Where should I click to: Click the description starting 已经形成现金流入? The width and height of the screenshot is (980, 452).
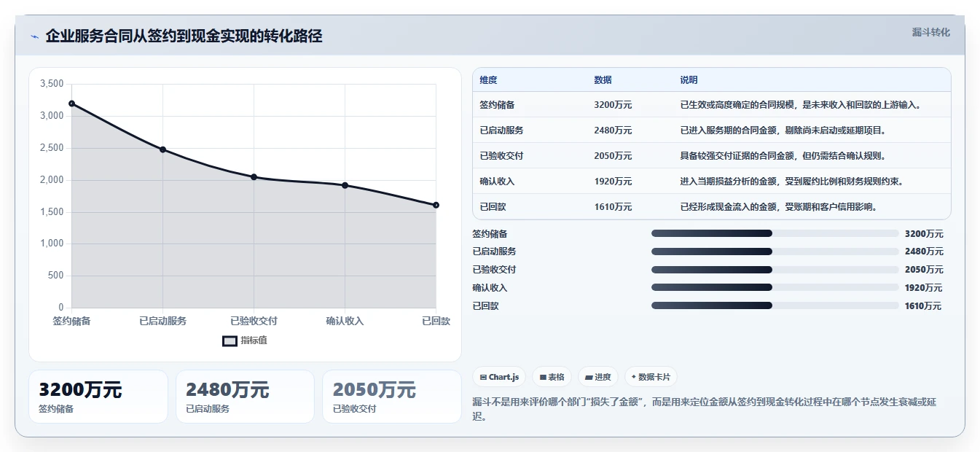[778, 207]
